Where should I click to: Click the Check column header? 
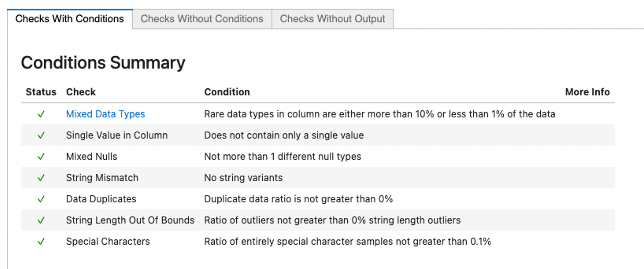[81, 92]
